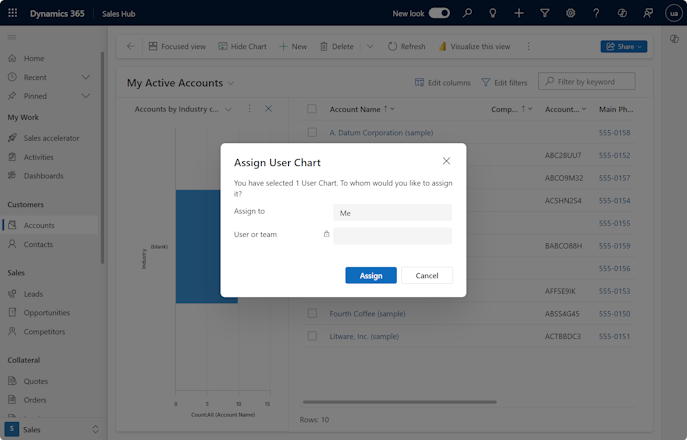The image size is (687, 440).
Task: Click the Filter by keyword box
Action: pos(587,82)
